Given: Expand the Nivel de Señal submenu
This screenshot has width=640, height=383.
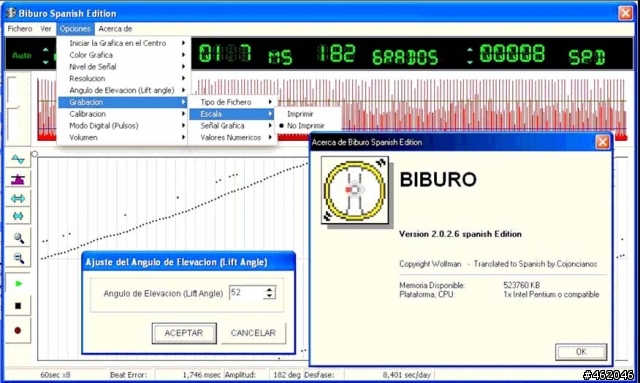Looking at the screenshot, I should coord(122,67).
